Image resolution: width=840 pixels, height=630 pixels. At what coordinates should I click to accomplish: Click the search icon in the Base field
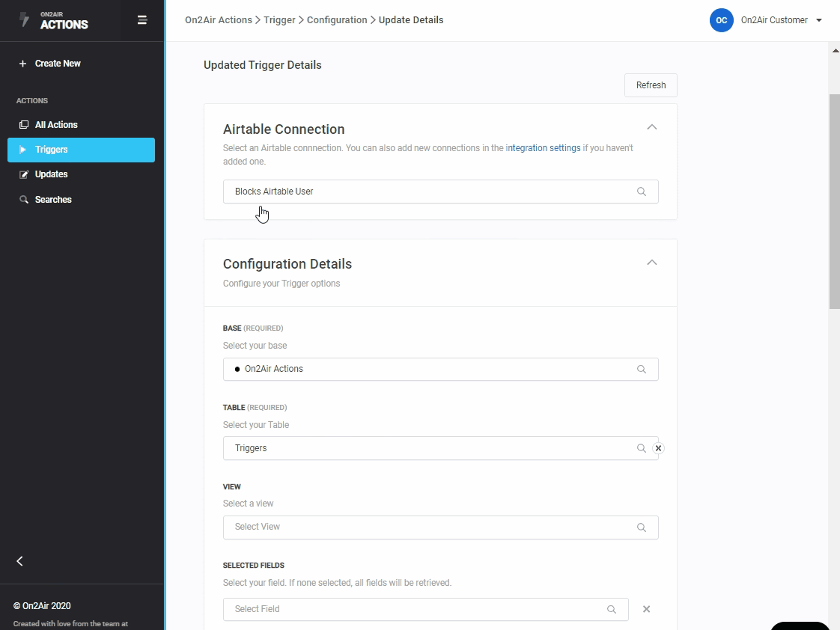642,370
